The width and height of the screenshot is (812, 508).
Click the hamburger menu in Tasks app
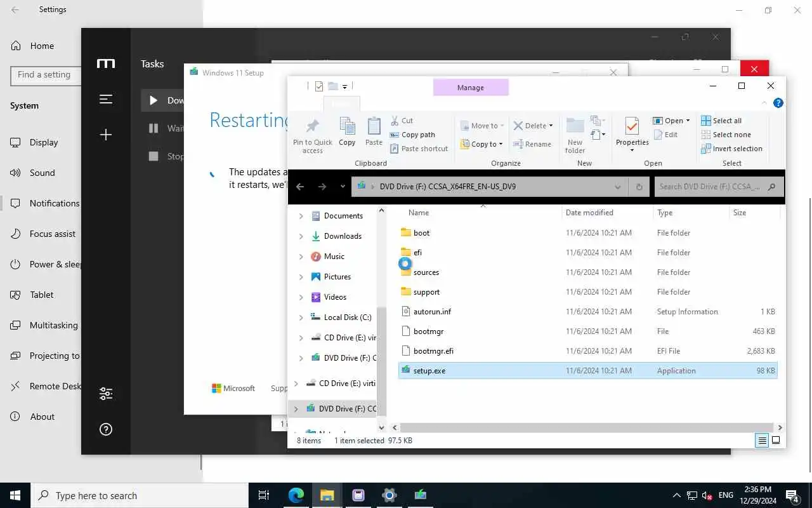pos(106,99)
